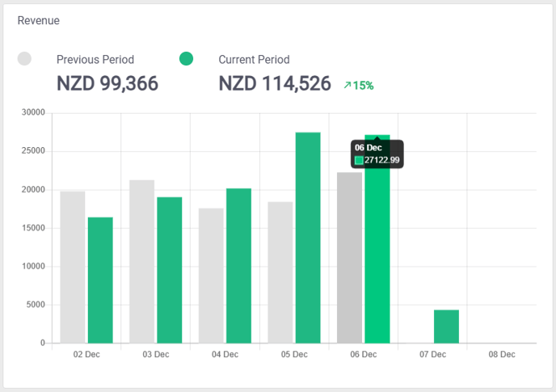Click the 08 Dec axis label
556x392 pixels.
tap(502, 354)
